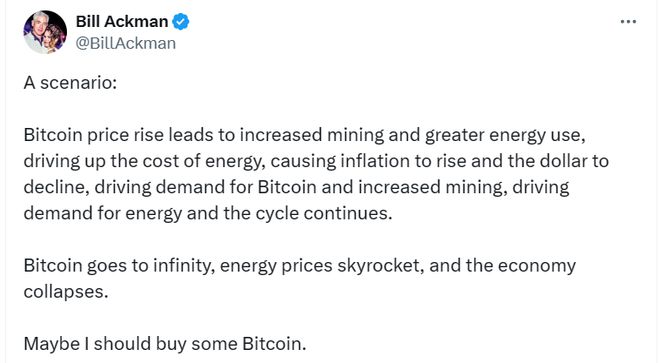Click the blue verified checkmark badge
The height and width of the screenshot is (363, 660).
(x=181, y=21)
